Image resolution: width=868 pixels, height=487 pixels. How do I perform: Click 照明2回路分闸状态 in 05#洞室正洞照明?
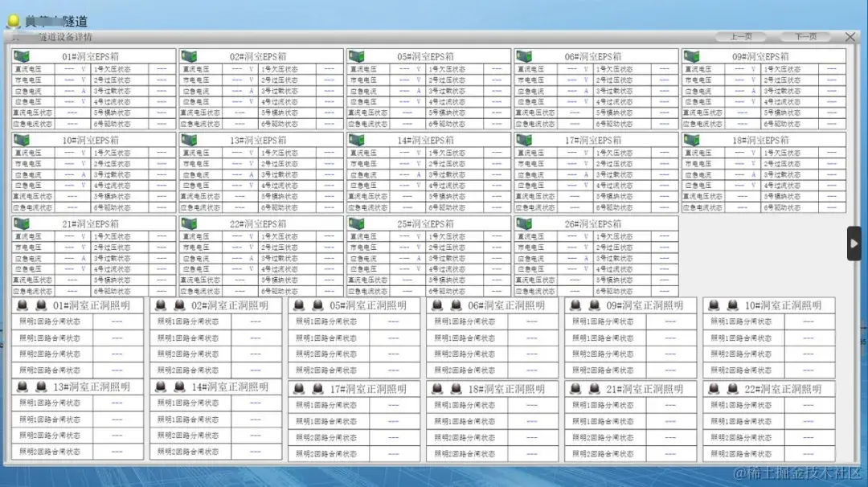326,354
